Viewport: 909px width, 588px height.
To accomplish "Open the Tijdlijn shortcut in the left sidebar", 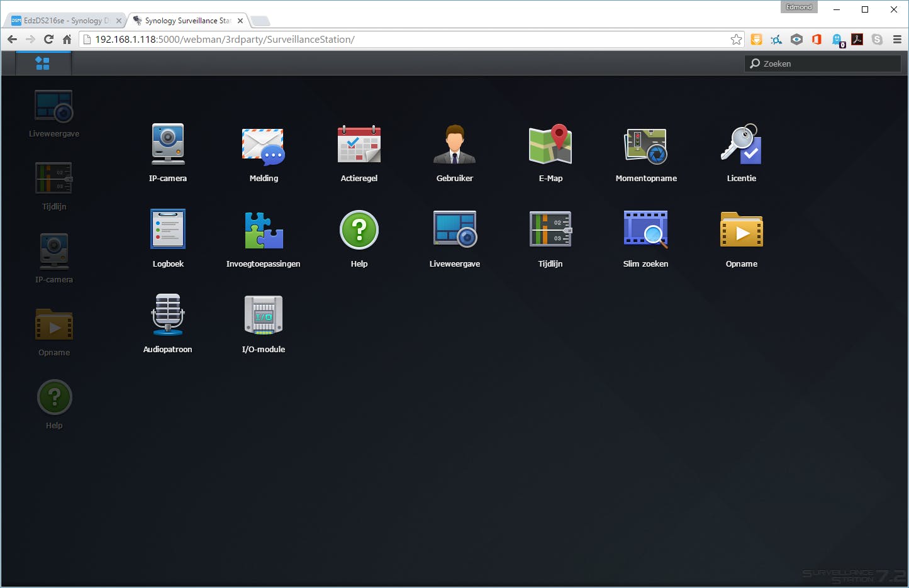I will (54, 179).
